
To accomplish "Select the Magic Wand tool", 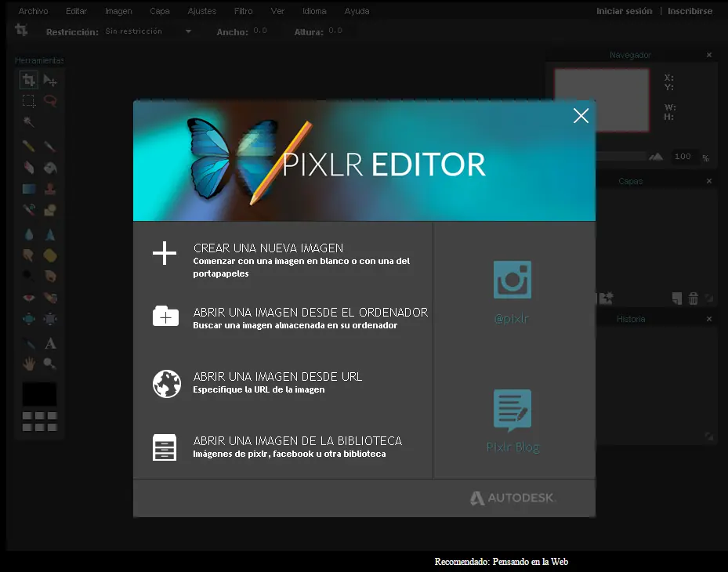I will (x=29, y=121).
